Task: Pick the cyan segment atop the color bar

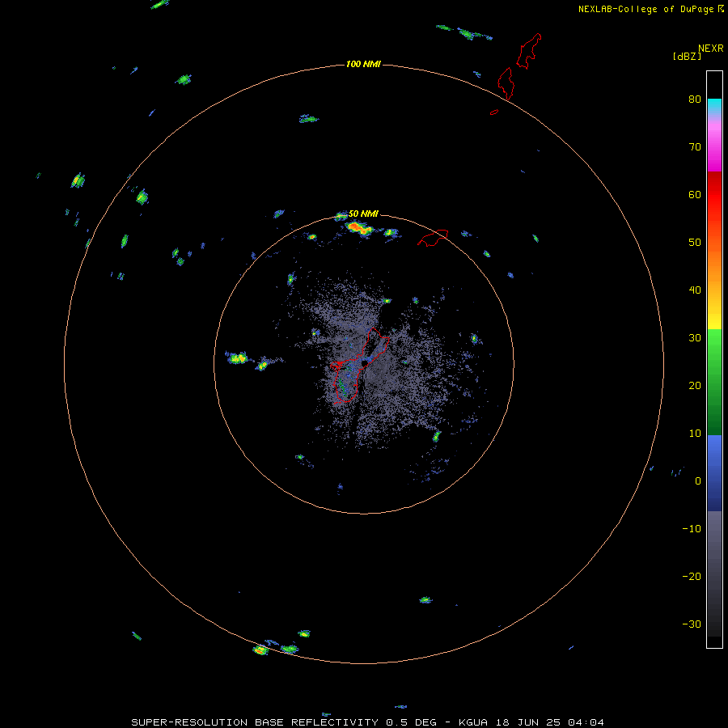Action: point(714,108)
